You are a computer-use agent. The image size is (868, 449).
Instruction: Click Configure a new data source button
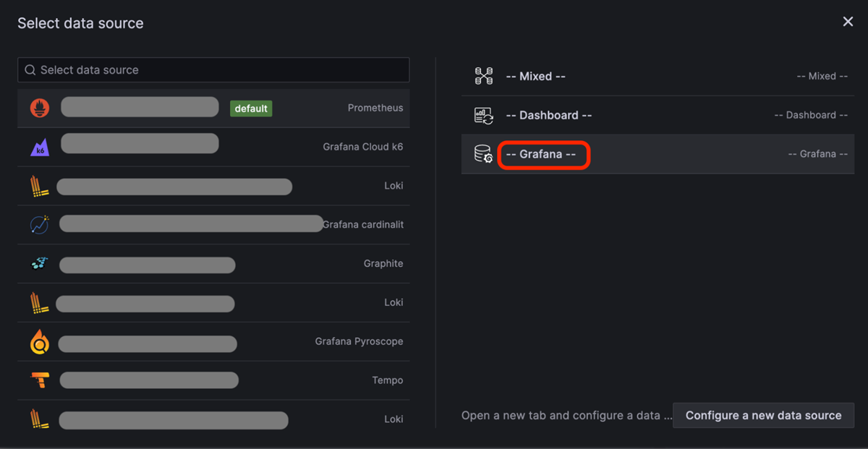[x=763, y=416]
